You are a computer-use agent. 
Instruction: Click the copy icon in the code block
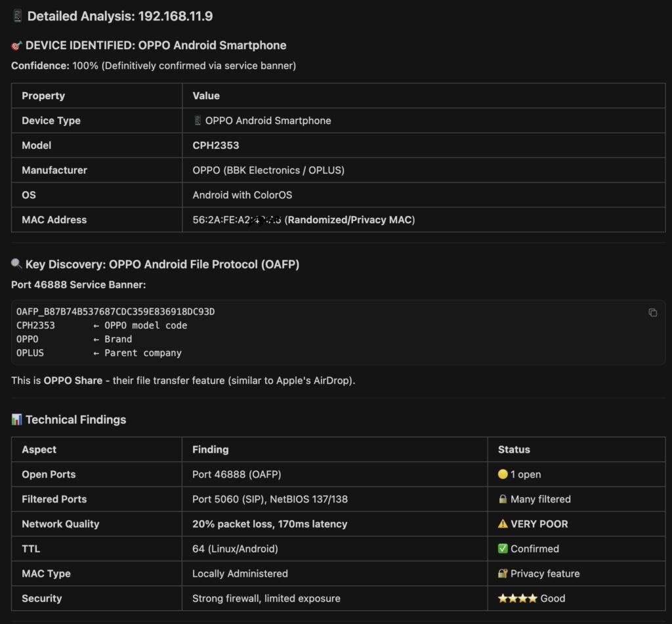[652, 312]
